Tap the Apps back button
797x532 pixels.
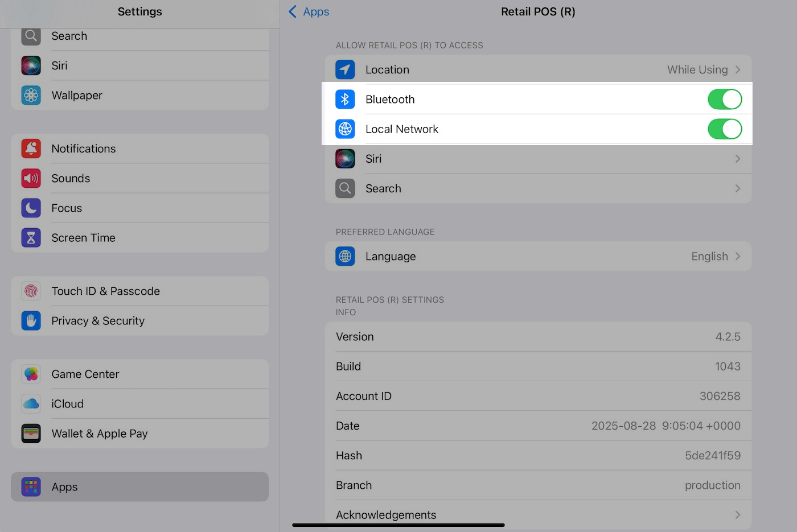308,11
